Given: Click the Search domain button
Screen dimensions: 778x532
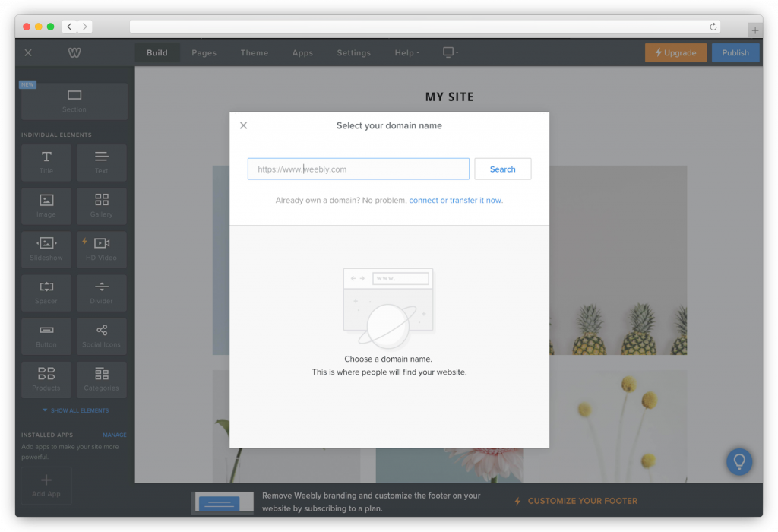Looking at the screenshot, I should coord(503,169).
